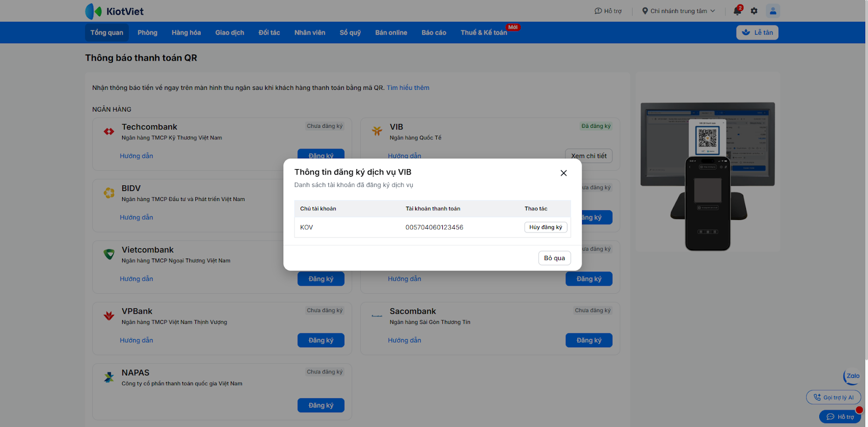Click Đăng ký on the Vietcombank card
The image size is (868, 427).
(321, 279)
